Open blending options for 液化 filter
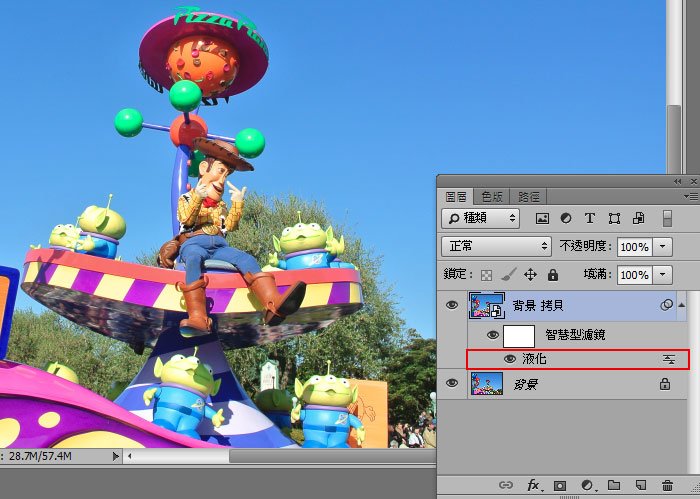 (669, 359)
